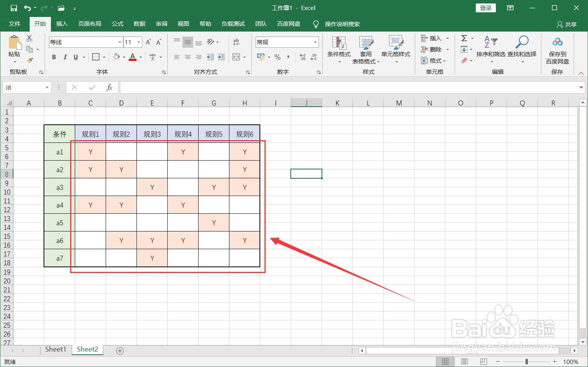Viewport: 588px width, 367px height.
Task: Toggle Italic formatting
Action: (x=65, y=57)
